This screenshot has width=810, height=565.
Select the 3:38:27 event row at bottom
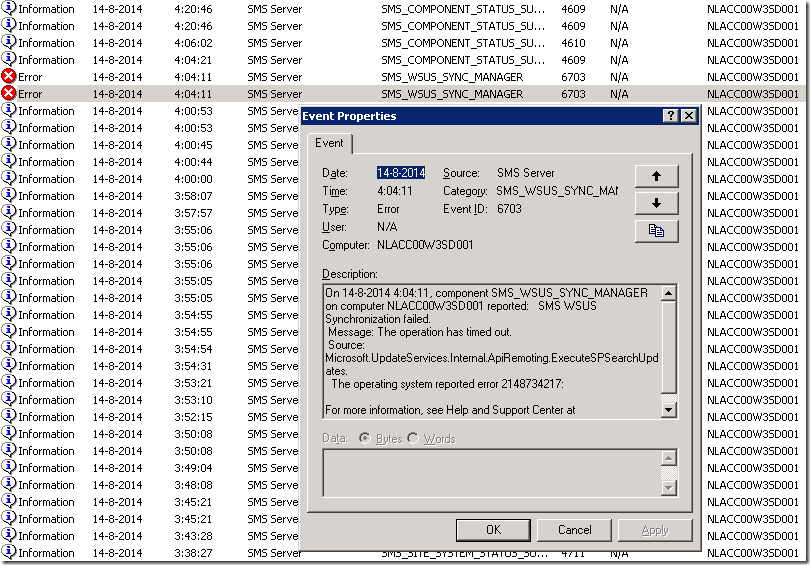click(x=150, y=553)
